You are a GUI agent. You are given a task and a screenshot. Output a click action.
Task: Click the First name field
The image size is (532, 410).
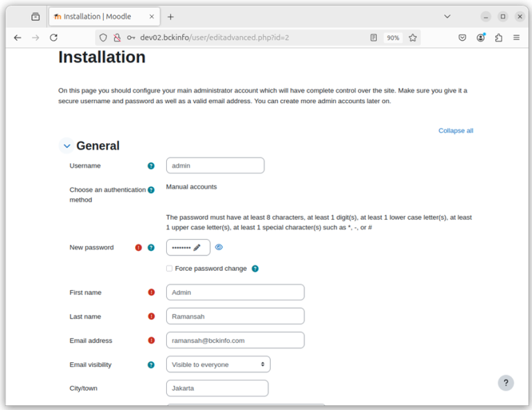[x=235, y=292]
